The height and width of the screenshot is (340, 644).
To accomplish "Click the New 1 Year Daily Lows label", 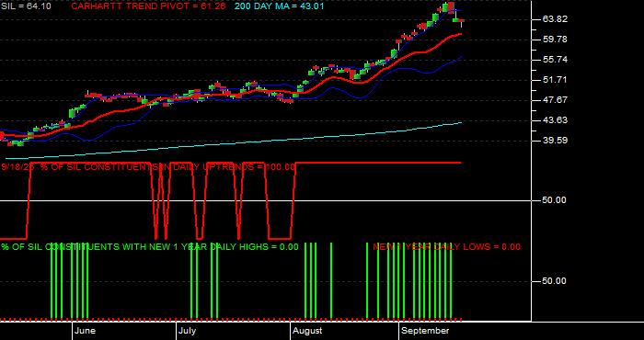I will coord(446,247).
